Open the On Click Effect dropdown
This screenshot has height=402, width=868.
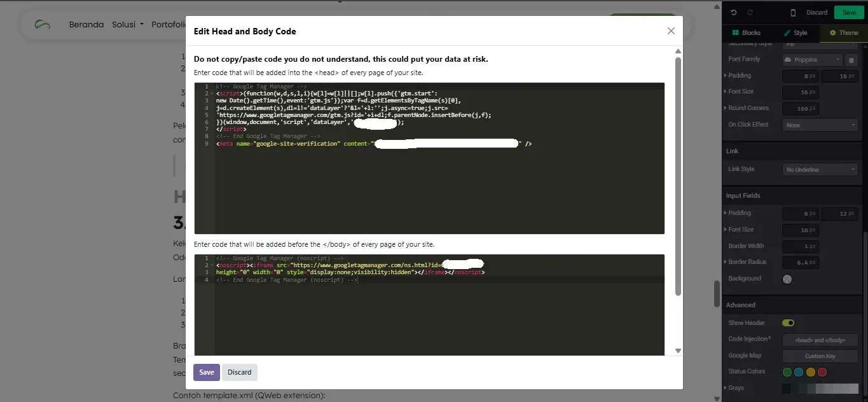click(820, 125)
